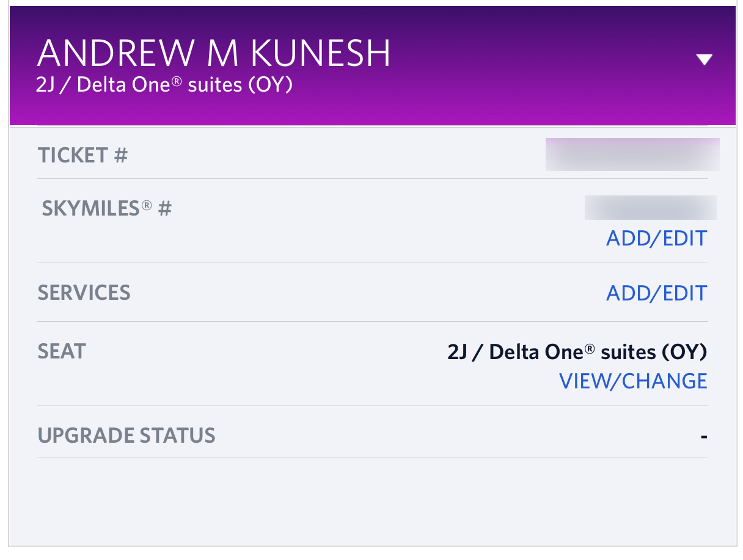Click the blurred SkyMiles number value

click(650, 208)
